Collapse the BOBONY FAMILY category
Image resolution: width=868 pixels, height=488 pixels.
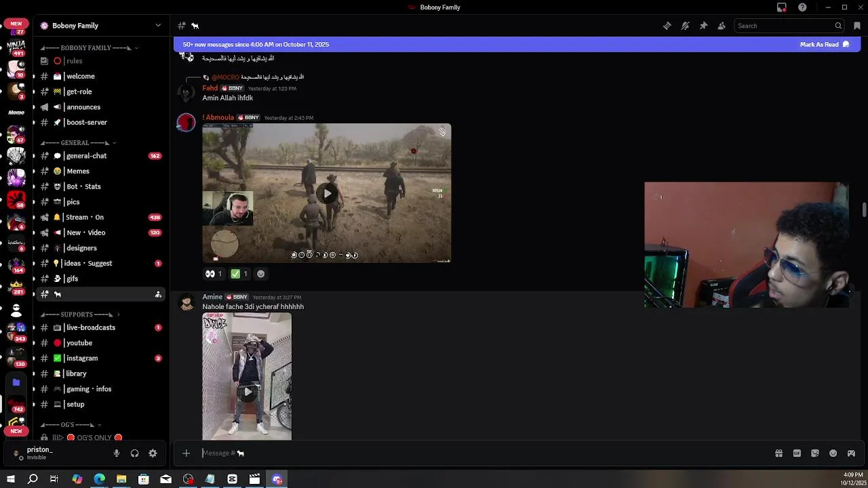90,48
